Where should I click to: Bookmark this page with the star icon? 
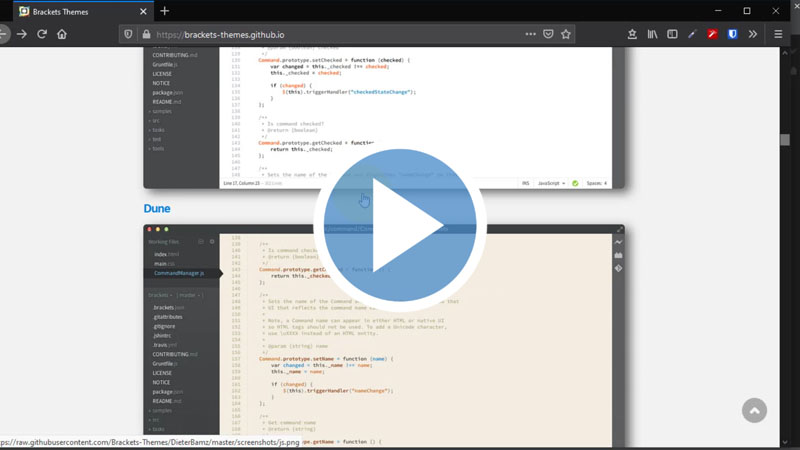pos(566,34)
